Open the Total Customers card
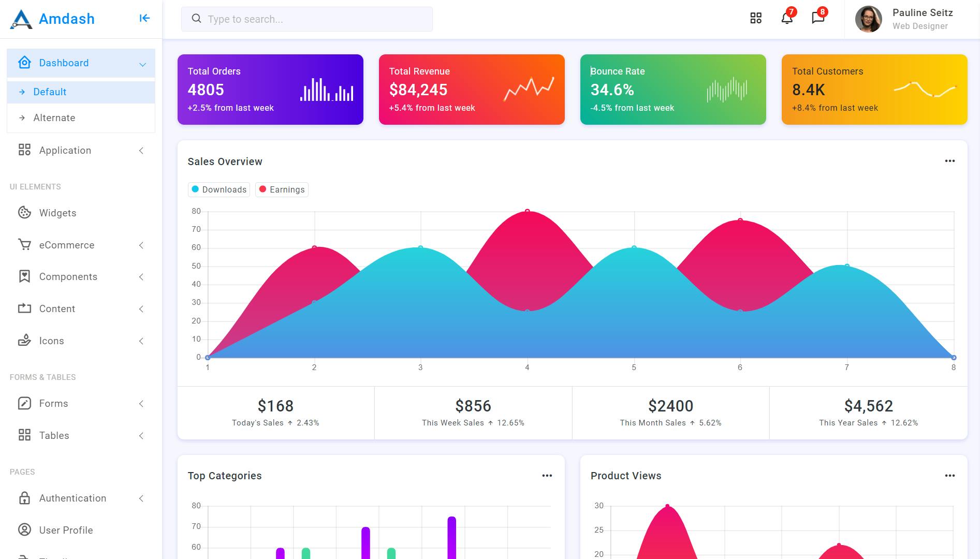 tap(874, 90)
